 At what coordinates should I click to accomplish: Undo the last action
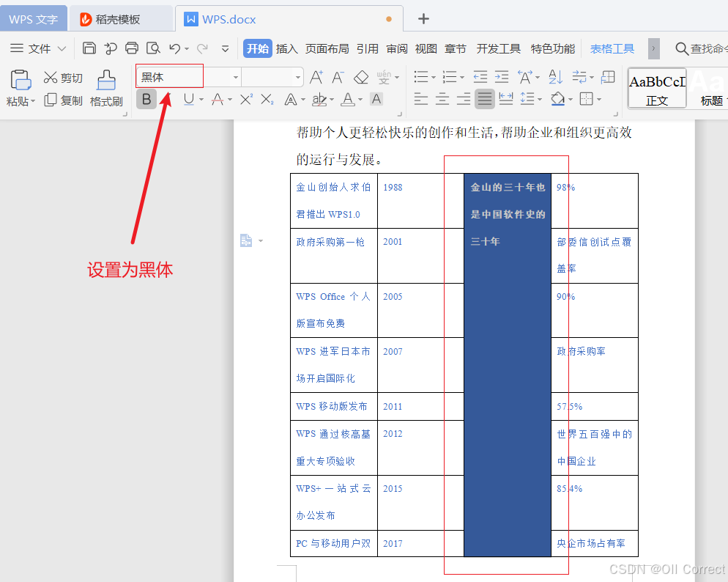click(x=174, y=48)
